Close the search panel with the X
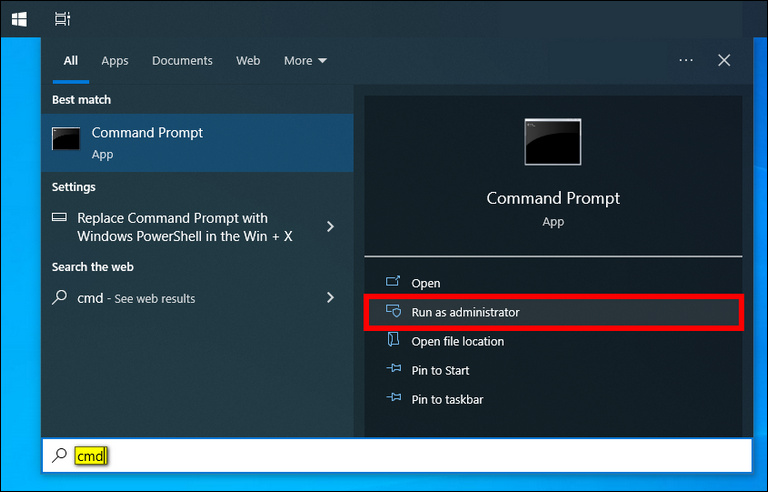Image resolution: width=768 pixels, height=492 pixels. (x=724, y=60)
